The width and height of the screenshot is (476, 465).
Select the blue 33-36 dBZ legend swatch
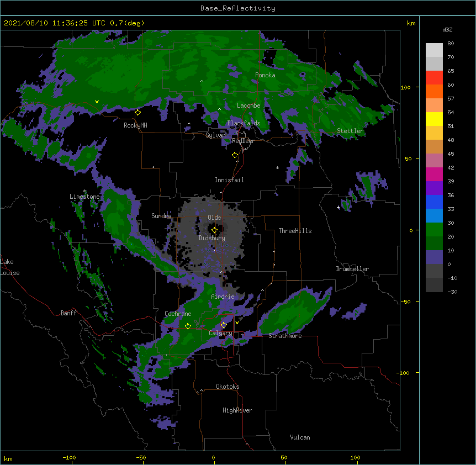[434, 202]
